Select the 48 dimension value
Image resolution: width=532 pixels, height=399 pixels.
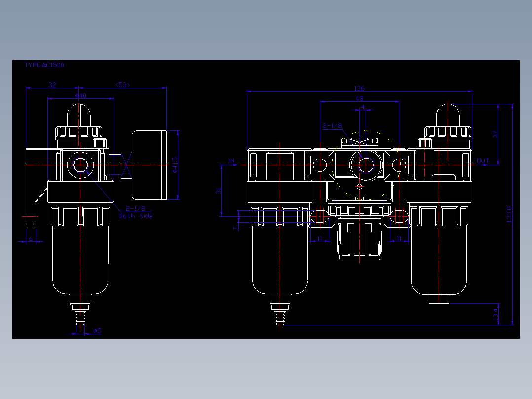point(360,98)
